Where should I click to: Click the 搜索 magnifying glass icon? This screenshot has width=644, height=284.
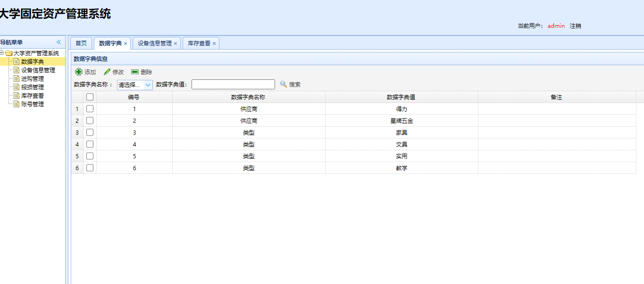(282, 84)
